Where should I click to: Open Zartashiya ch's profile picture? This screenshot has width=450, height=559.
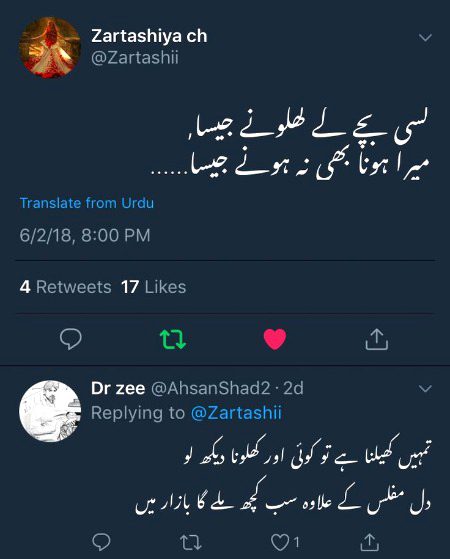tap(50, 47)
